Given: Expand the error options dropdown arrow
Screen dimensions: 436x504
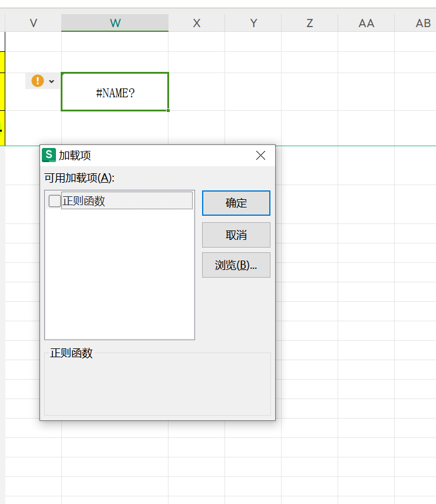Looking at the screenshot, I should pyautogui.click(x=51, y=81).
